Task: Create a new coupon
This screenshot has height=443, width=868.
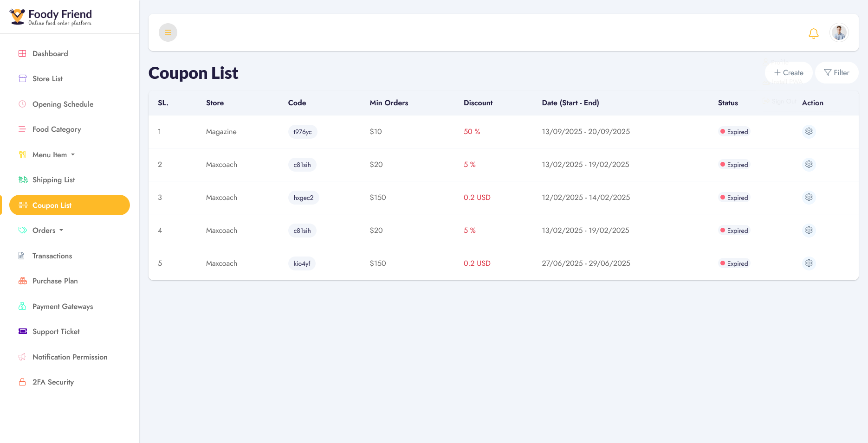Action: (789, 72)
